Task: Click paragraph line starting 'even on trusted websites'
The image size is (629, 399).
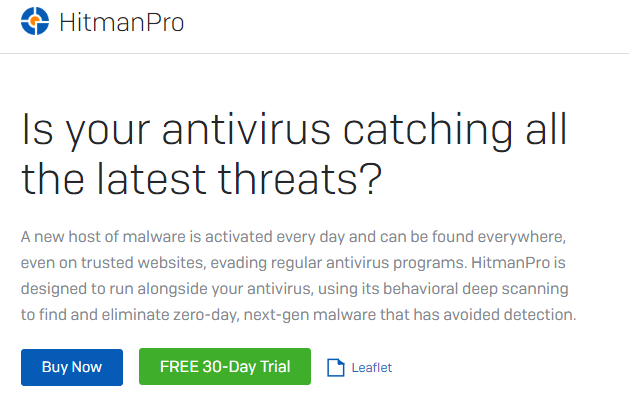Action: coord(293,263)
